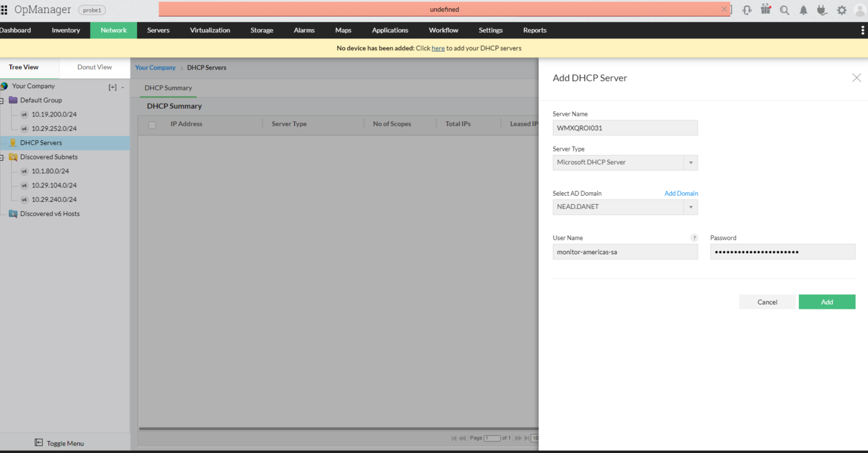
Task: Close the Add DHCP Server panel
Action: pyautogui.click(x=856, y=77)
